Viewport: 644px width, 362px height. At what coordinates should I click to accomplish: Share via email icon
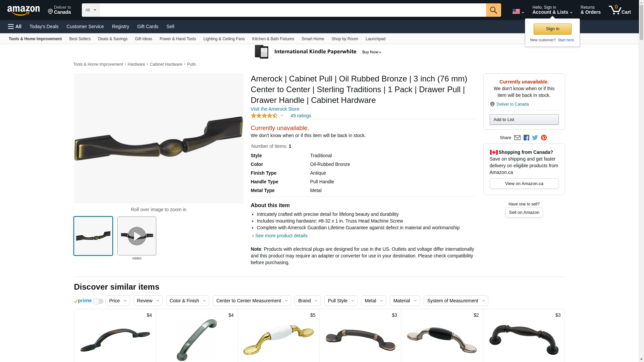coord(517,138)
